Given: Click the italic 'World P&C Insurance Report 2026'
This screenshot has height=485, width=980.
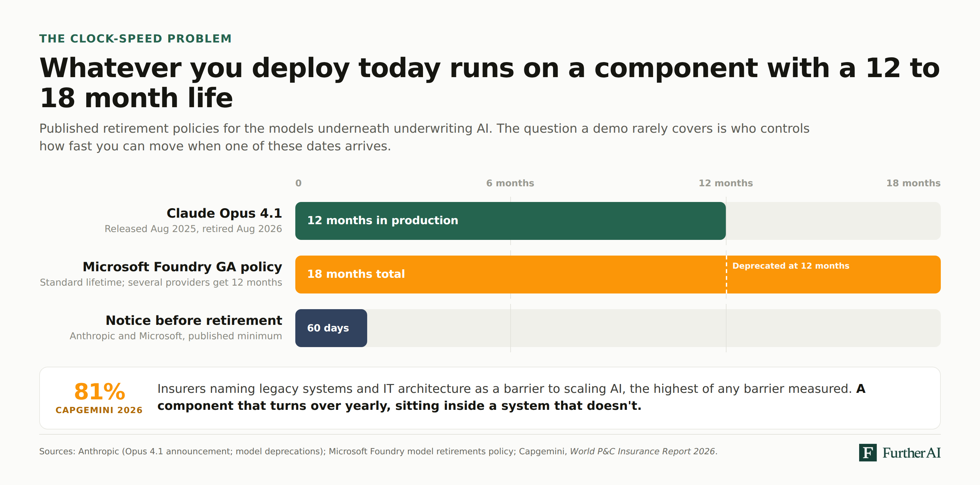Looking at the screenshot, I should 642,451.
